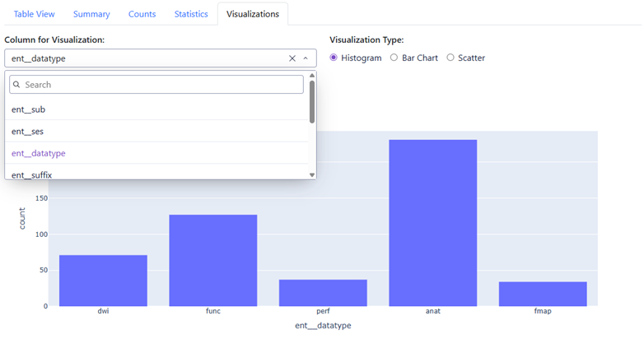Click the perf x-axis label
This screenshot has width=644, height=348.
(x=323, y=311)
